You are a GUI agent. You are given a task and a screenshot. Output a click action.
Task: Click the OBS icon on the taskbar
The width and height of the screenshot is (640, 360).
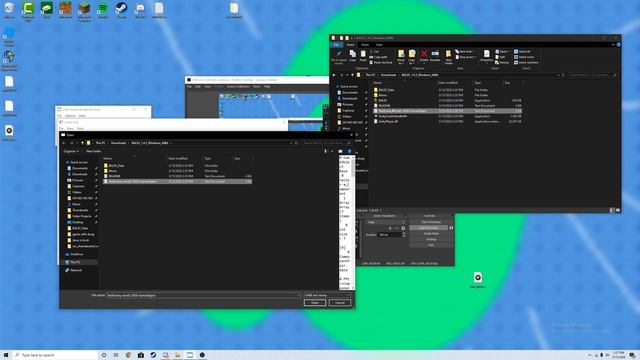pyautogui.click(x=202, y=355)
